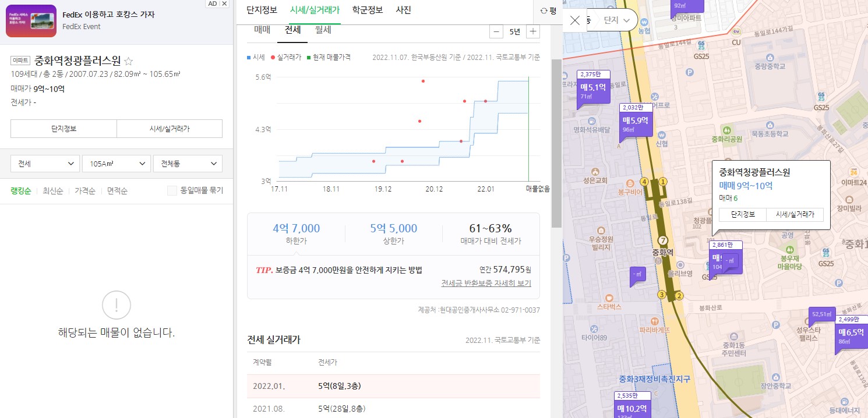Viewport: 868px width, 418px height.
Task: Sort listings by 가격순
Action: tap(85, 191)
